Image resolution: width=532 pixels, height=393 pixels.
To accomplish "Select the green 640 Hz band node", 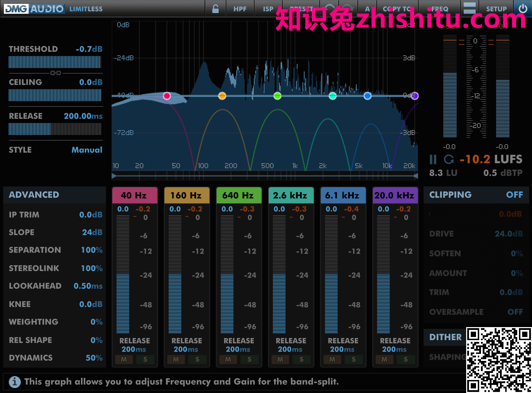I will [277, 96].
